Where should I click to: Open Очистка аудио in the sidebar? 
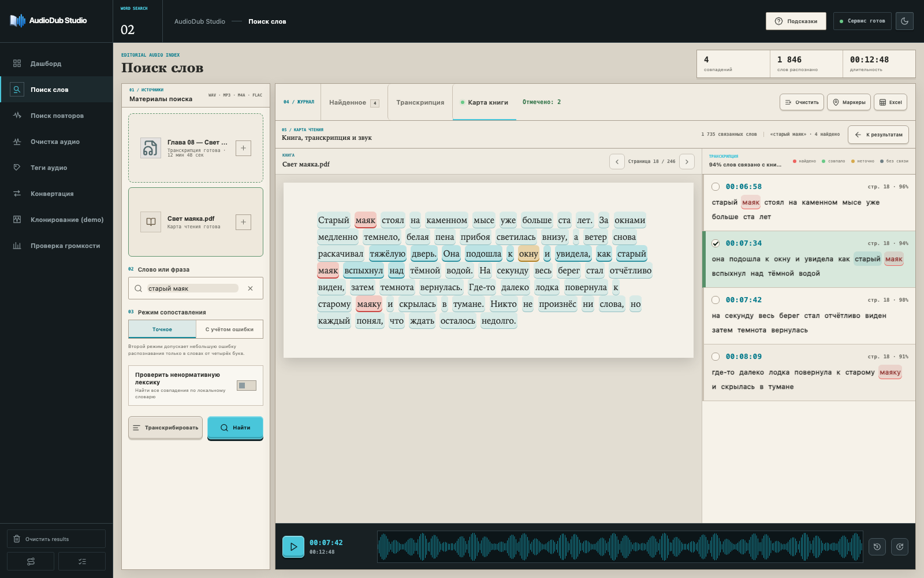(56, 142)
